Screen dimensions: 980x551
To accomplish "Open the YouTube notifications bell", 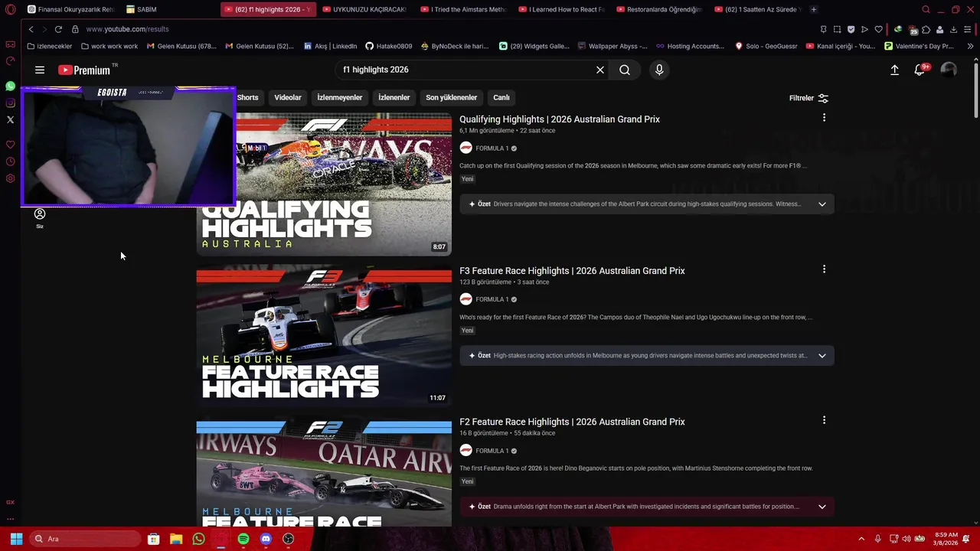I will tap(920, 70).
